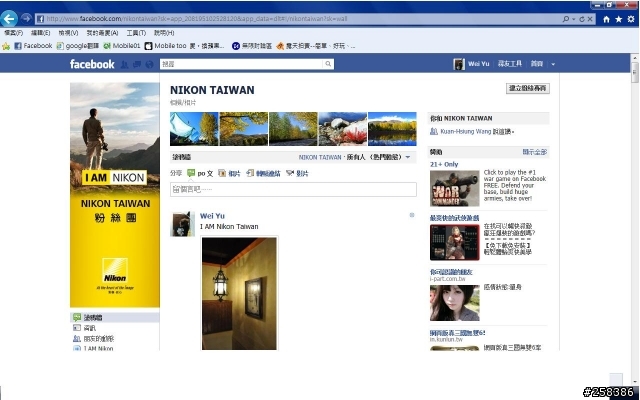The width and height of the screenshot is (640, 400).
Task: Click the small options icon on Wei Yu's post
Action: pos(412,215)
